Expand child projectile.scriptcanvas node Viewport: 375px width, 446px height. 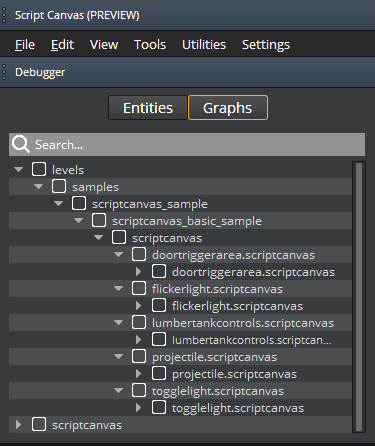(138, 373)
